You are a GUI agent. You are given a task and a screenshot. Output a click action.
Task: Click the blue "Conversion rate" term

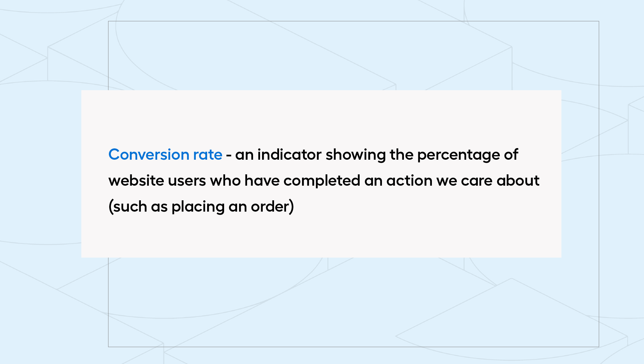pyautogui.click(x=165, y=155)
